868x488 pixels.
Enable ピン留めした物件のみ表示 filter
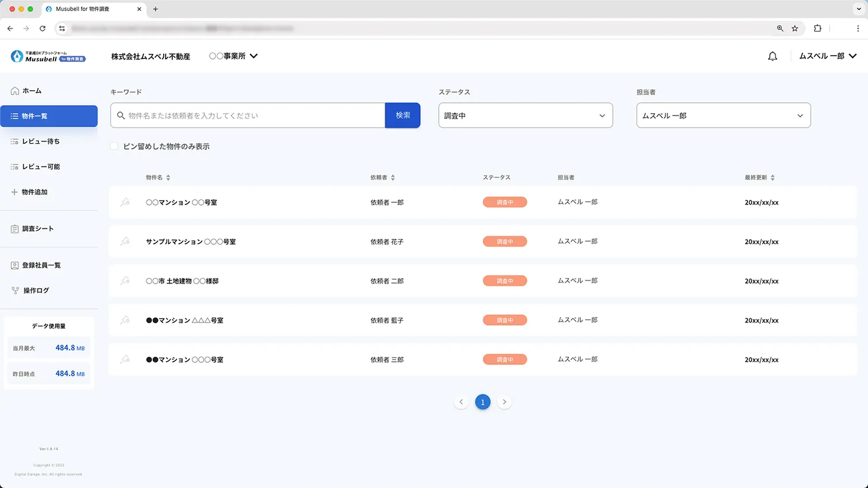click(x=114, y=146)
